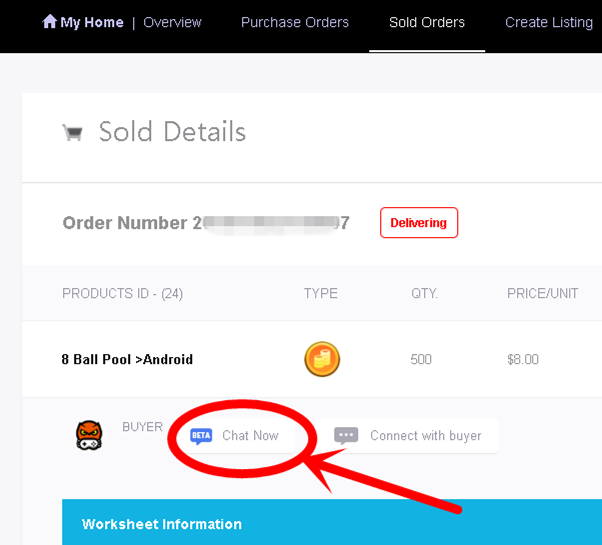Click the PRODUCTS ID - (24) column header
This screenshot has height=545, width=602.
[122, 294]
